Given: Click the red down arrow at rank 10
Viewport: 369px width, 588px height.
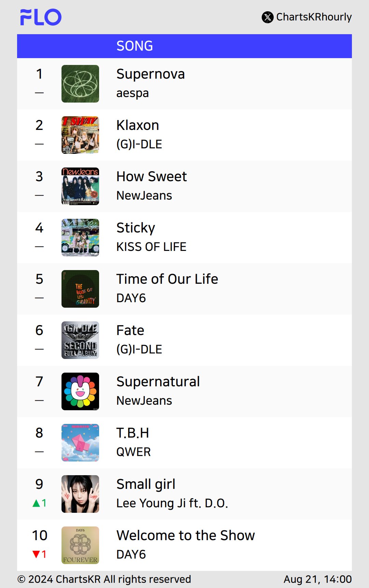Looking at the screenshot, I should click(x=36, y=554).
